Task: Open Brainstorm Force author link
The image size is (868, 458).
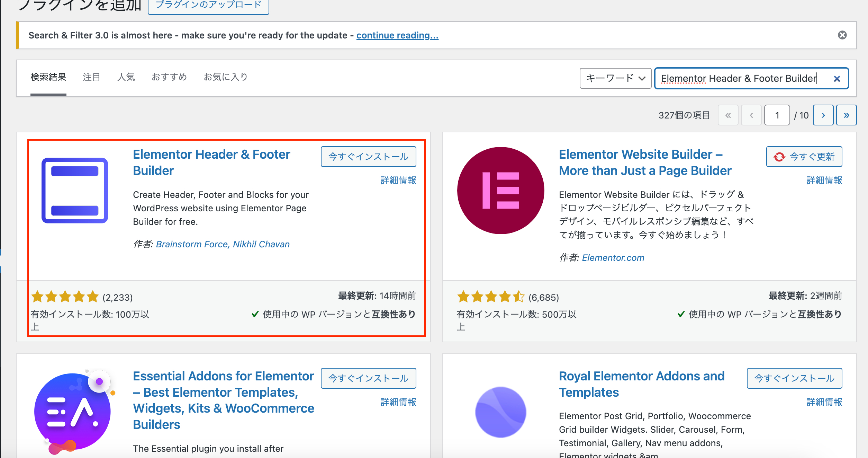Action: [x=192, y=244]
